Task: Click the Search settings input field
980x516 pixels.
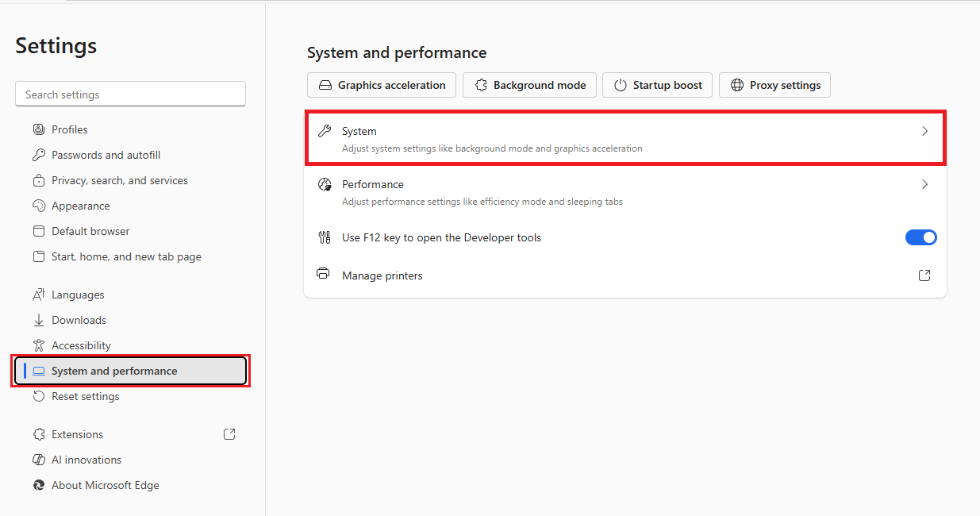Action: click(130, 94)
